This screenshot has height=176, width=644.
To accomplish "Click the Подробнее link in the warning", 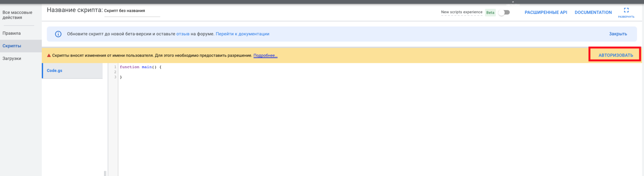I will click(265, 55).
